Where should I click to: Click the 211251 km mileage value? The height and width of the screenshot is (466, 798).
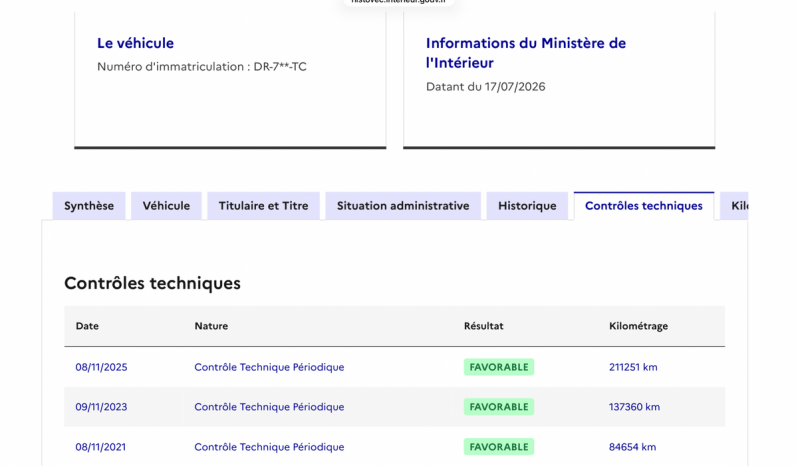(x=633, y=367)
